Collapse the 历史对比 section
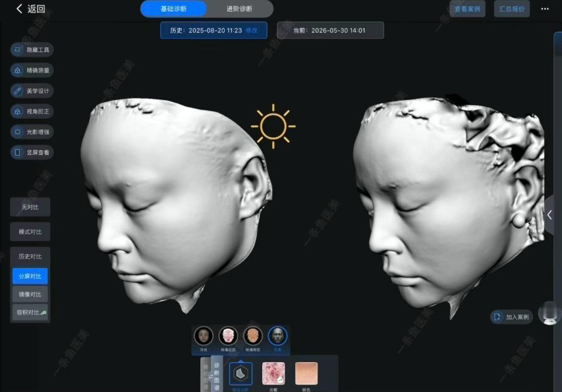The image size is (562, 392). [x=30, y=256]
